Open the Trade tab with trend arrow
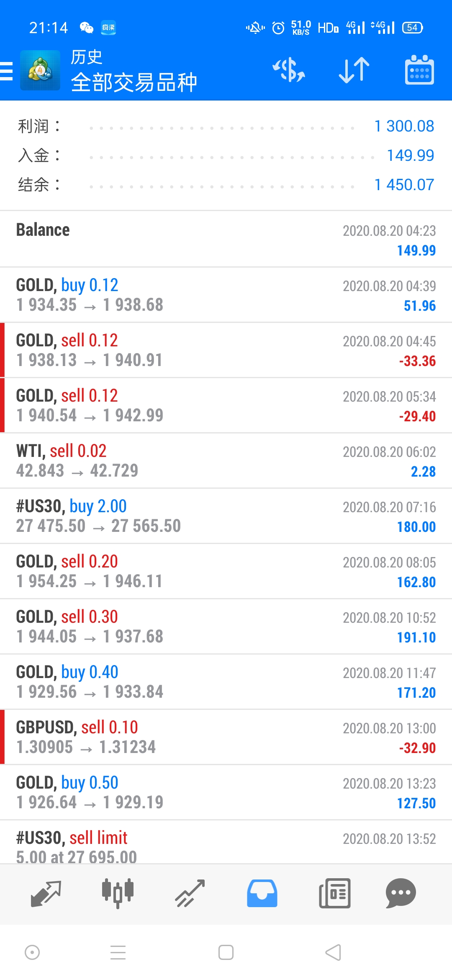This screenshot has height=980, width=452. (190, 893)
